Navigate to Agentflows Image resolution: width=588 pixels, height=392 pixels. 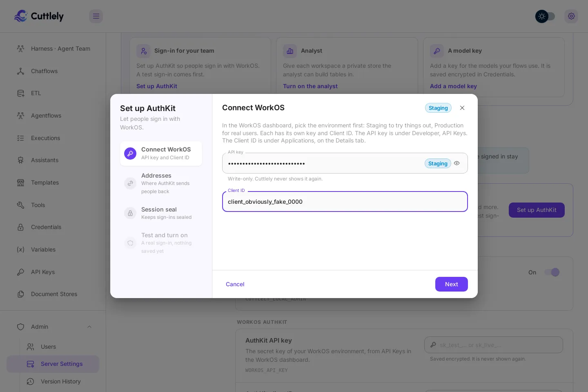click(53, 116)
